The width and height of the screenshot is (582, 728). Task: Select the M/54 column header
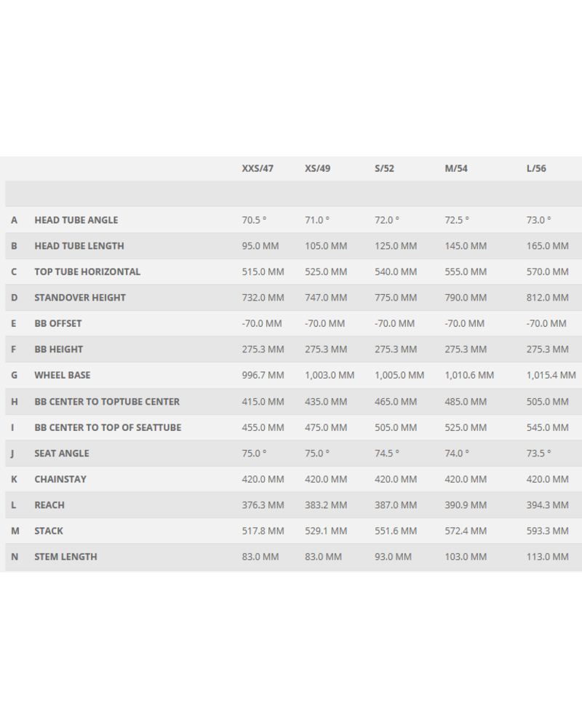point(456,168)
